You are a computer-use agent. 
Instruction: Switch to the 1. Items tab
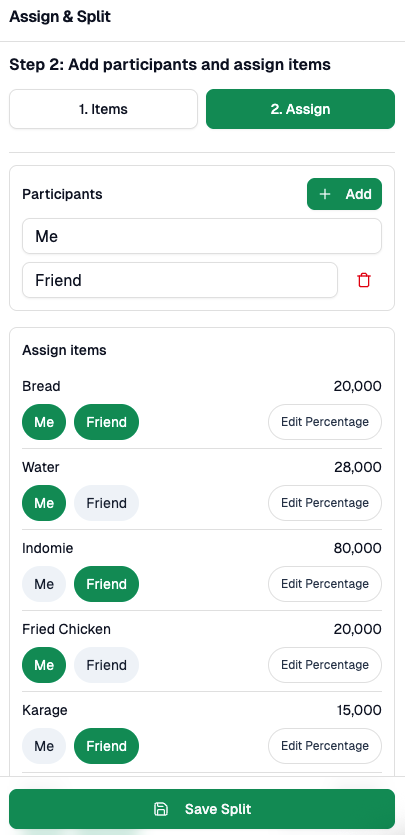point(103,109)
